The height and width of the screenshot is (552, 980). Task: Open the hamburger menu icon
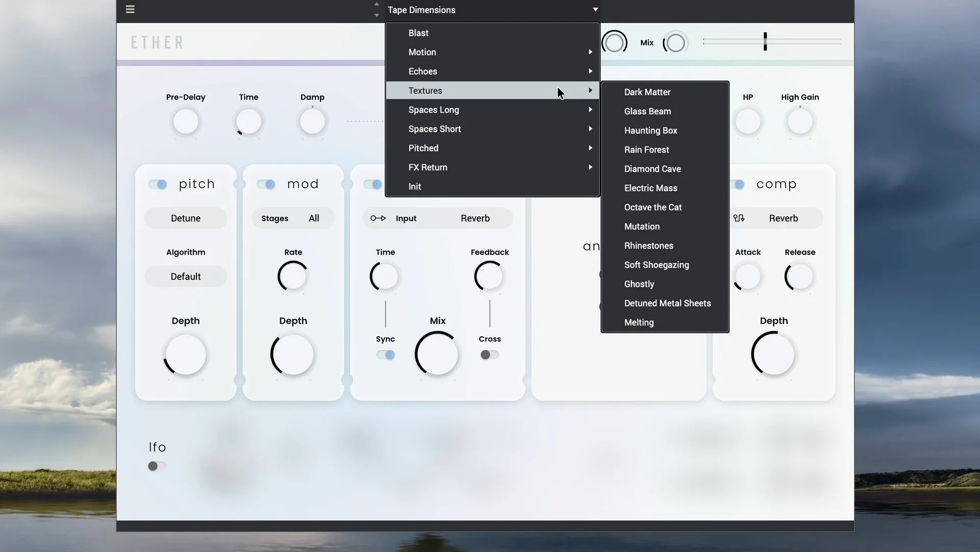coord(130,9)
